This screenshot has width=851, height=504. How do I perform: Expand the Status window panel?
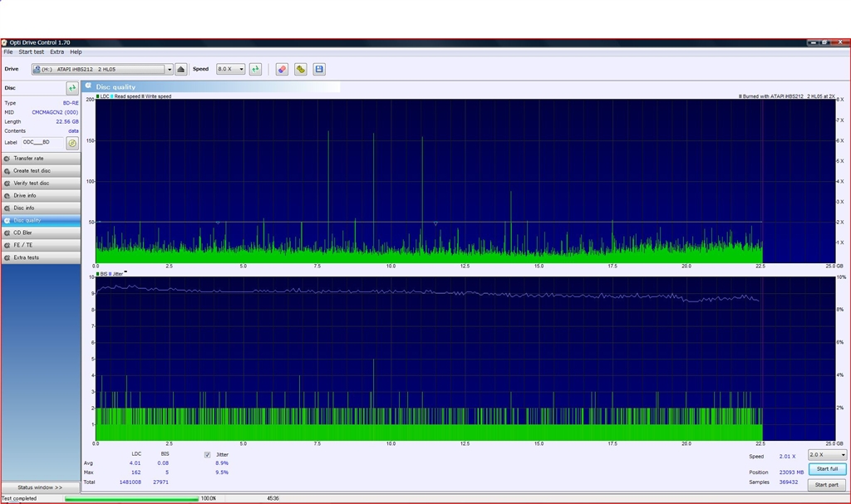[x=40, y=487]
